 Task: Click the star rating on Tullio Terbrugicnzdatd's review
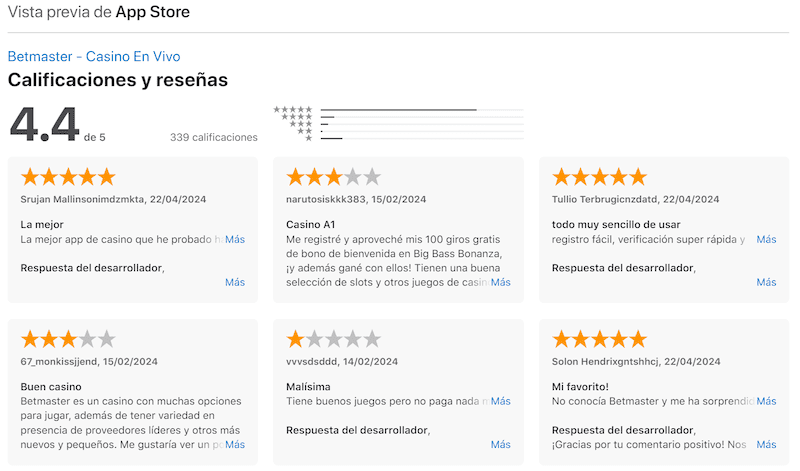[599, 177]
